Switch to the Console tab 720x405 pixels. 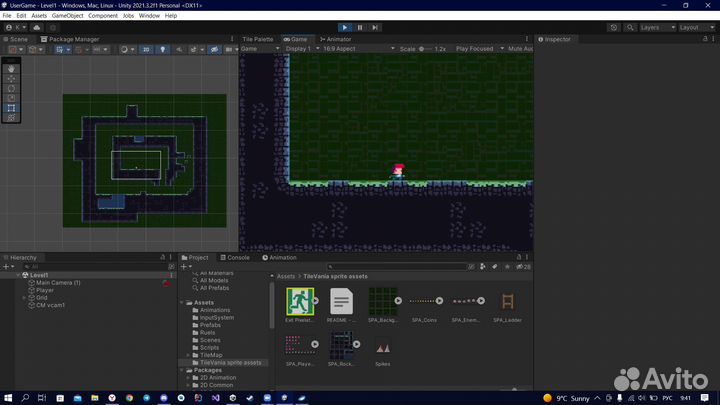pos(235,258)
